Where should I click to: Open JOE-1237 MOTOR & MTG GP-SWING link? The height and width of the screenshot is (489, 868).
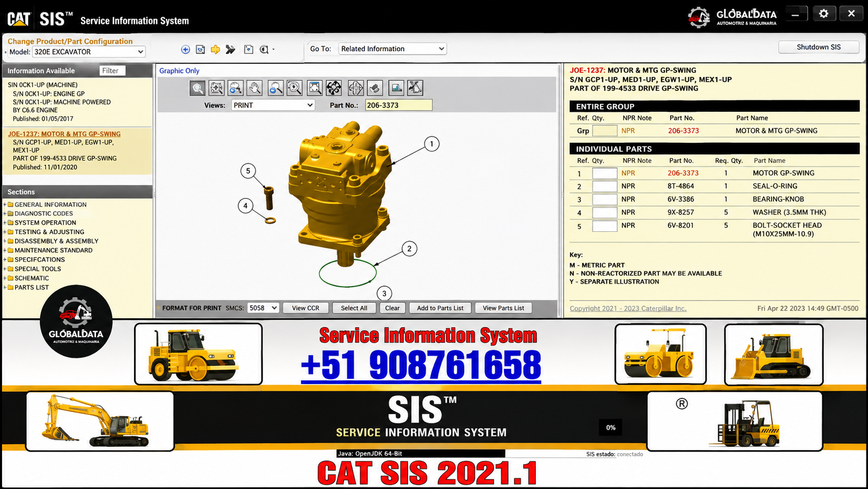pos(64,134)
